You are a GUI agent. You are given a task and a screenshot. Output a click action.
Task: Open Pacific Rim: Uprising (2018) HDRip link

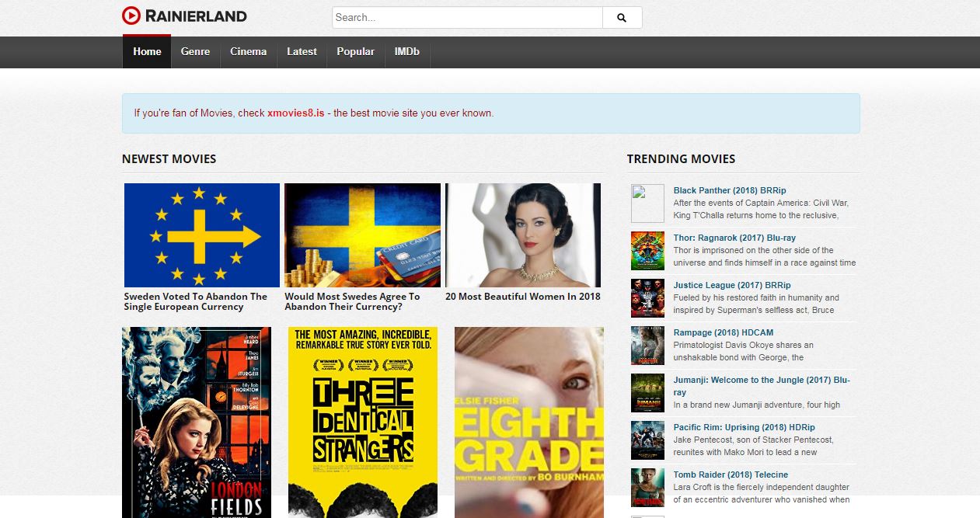coord(745,427)
